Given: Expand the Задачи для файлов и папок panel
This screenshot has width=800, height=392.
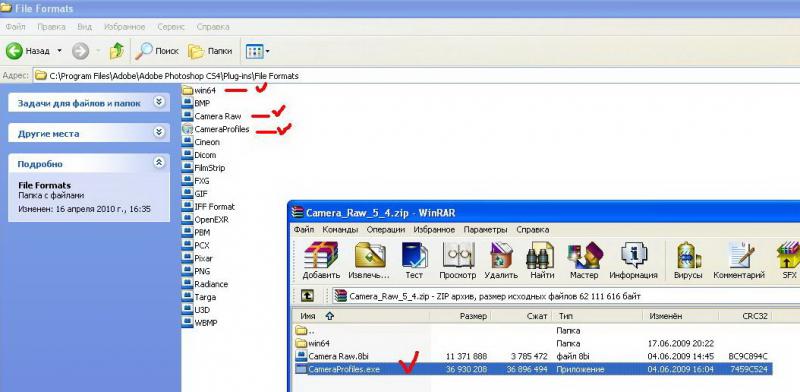Looking at the screenshot, I should pyautogui.click(x=159, y=102).
